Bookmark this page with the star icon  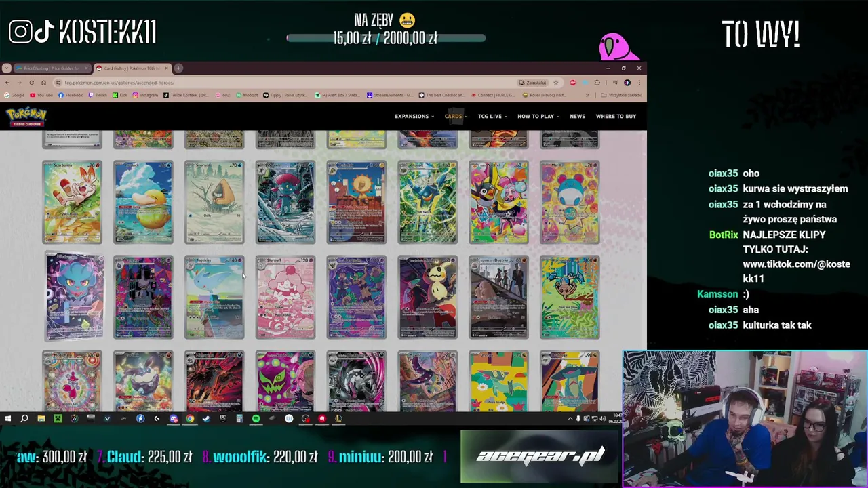pos(555,83)
